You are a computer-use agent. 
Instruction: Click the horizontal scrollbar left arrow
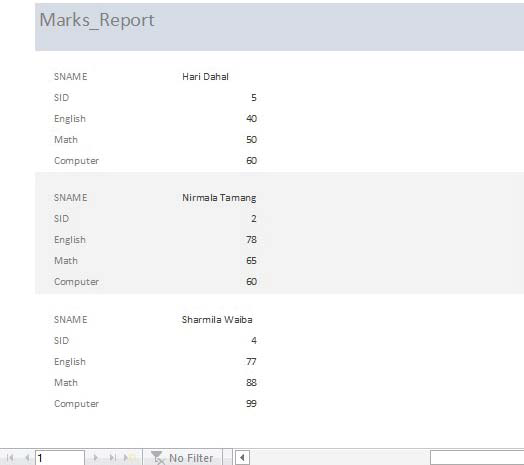pyautogui.click(x=242, y=458)
